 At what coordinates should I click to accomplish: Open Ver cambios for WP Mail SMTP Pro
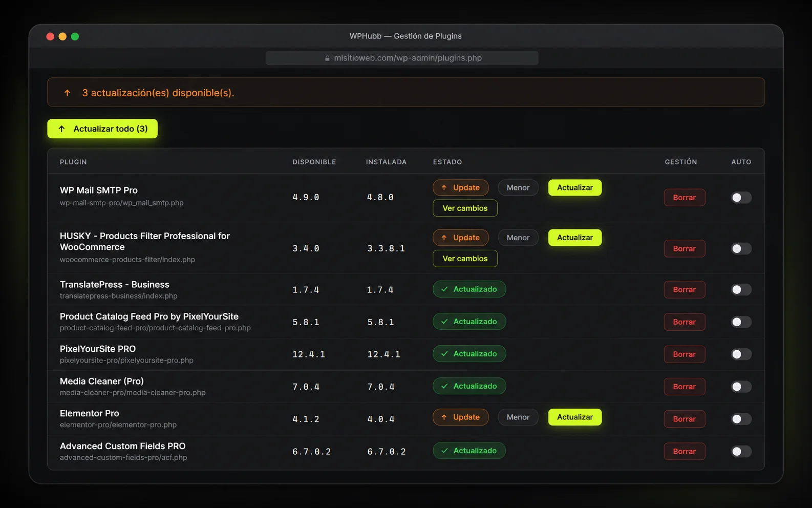pyautogui.click(x=465, y=208)
